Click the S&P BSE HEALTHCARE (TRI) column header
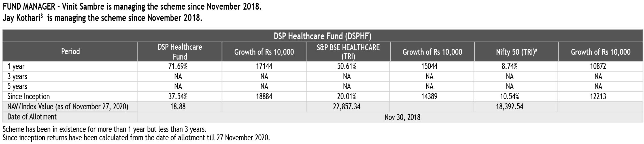 point(348,52)
